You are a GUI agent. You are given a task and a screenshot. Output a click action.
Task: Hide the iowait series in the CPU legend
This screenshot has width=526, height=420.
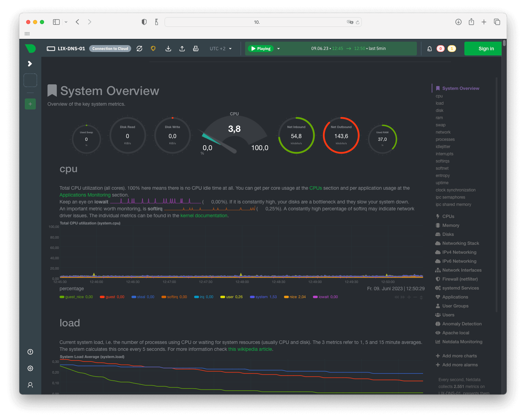click(325, 297)
